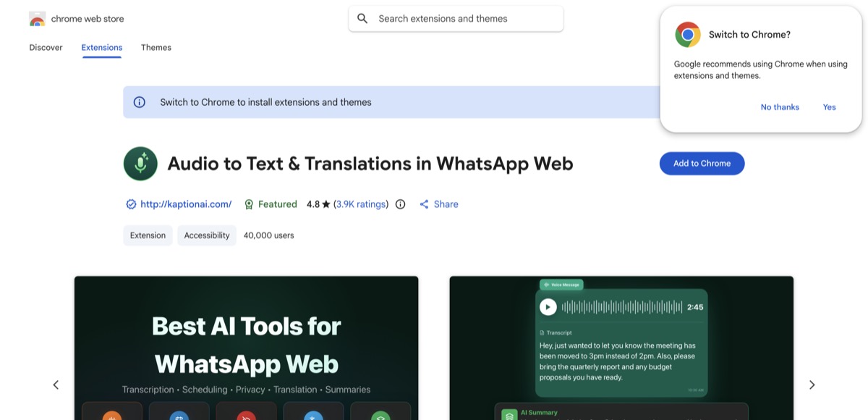Open the voice message transcript screenshot
The height and width of the screenshot is (420, 868).
621,348
